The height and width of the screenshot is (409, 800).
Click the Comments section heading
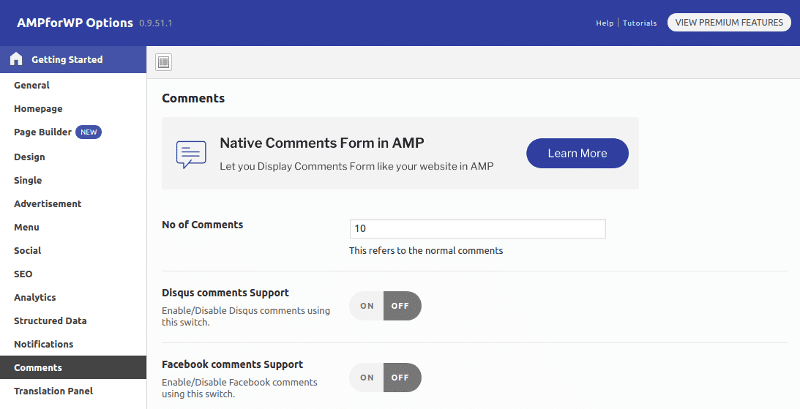click(193, 98)
